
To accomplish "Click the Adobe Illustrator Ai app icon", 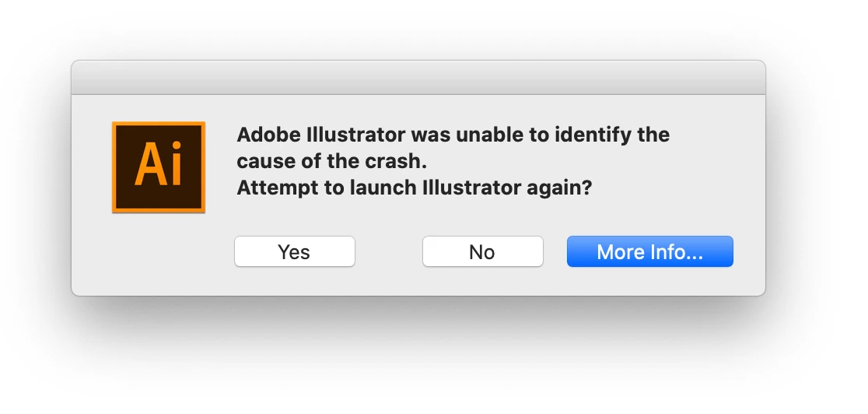I will (x=159, y=167).
